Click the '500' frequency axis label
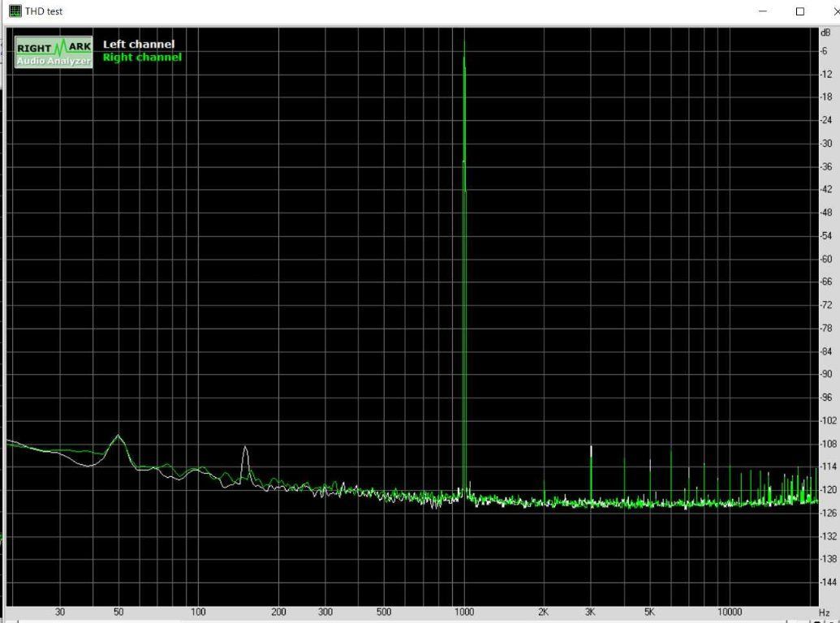The width and height of the screenshot is (840, 623). pos(384,612)
